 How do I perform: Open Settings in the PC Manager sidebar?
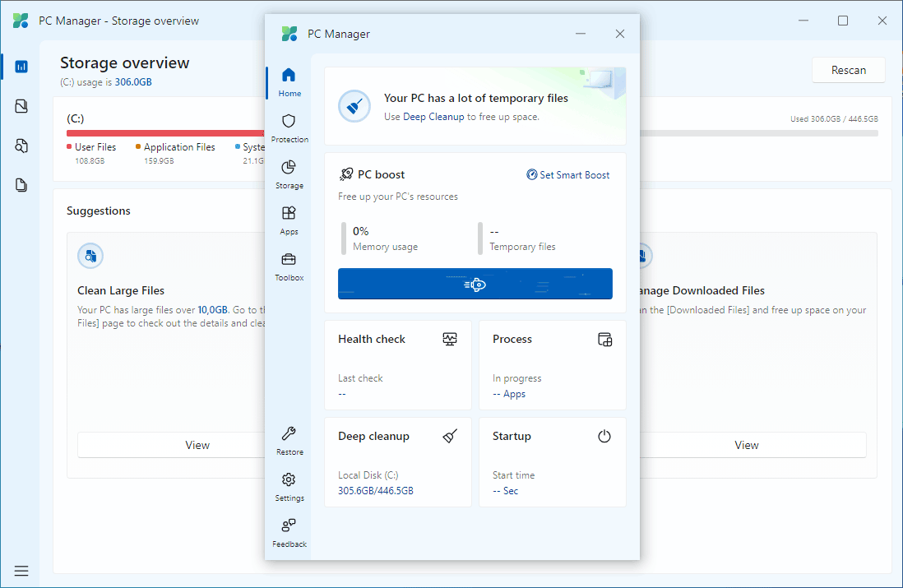[x=289, y=487]
